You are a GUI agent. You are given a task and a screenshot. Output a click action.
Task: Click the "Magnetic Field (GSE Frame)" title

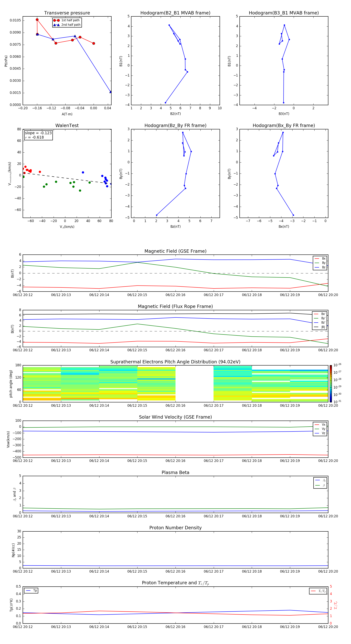click(x=175, y=251)
